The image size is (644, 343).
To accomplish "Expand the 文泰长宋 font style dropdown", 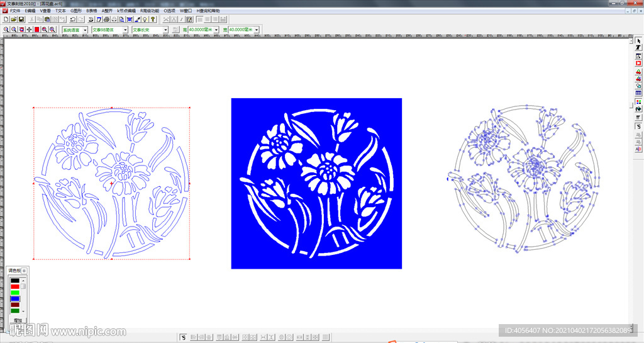I will pyautogui.click(x=165, y=30).
